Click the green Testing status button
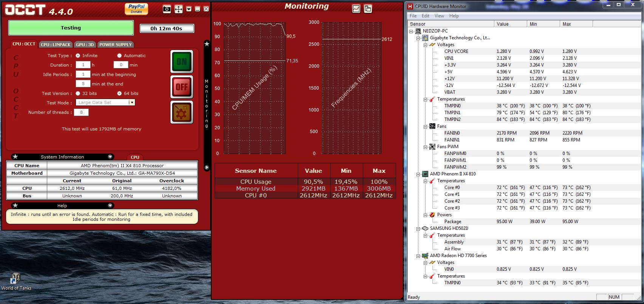 (x=71, y=28)
